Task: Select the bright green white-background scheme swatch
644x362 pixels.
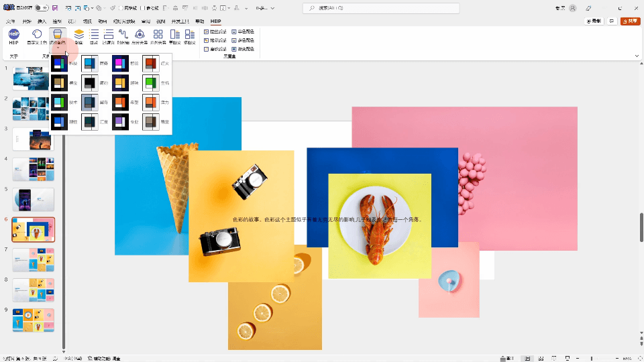Action: click(151, 82)
